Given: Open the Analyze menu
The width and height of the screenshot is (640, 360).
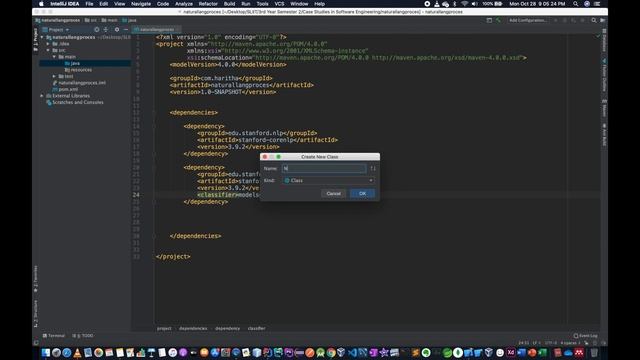Looking at the screenshot, I should pyautogui.click(x=184, y=4).
